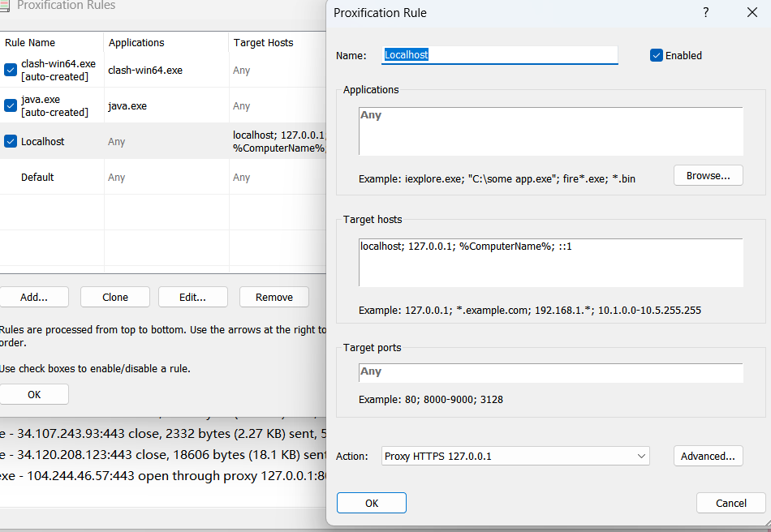Remove the selected rule
This screenshot has width=771, height=532.
click(x=274, y=297)
